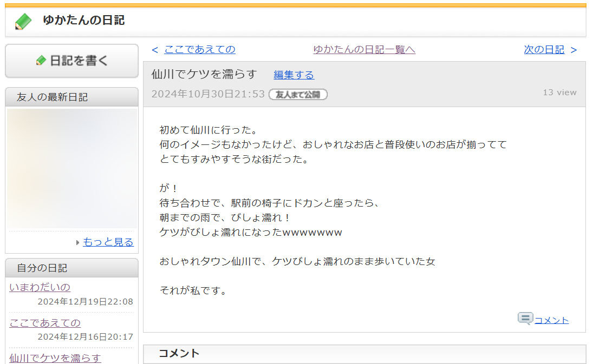Image resolution: width=593 pixels, height=364 pixels.
Task: Open the もっと見る link
Action: tap(108, 242)
